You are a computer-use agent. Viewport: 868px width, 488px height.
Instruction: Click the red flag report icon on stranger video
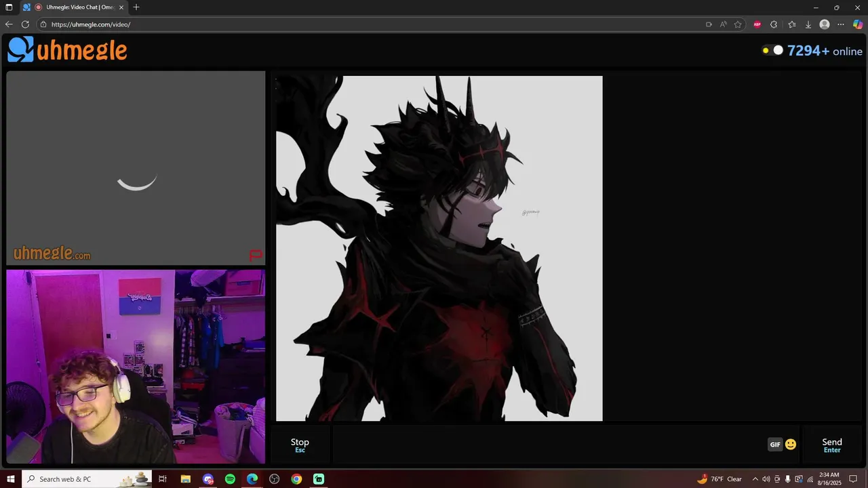click(256, 256)
